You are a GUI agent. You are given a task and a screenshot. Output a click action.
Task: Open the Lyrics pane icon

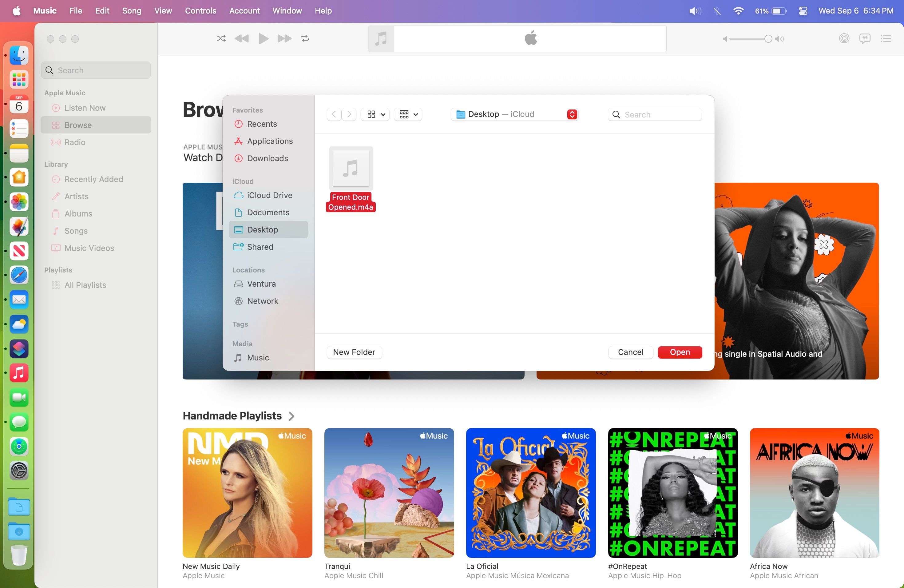[865, 38]
